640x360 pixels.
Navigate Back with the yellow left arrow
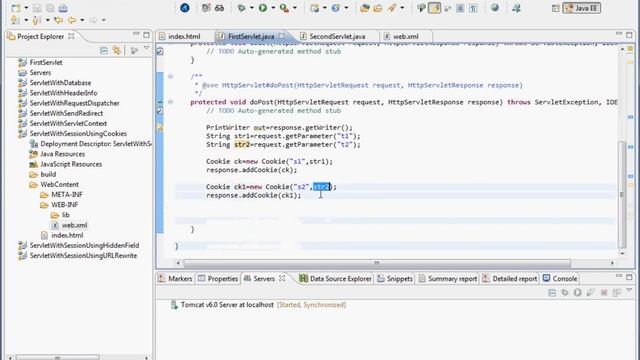[72, 20]
